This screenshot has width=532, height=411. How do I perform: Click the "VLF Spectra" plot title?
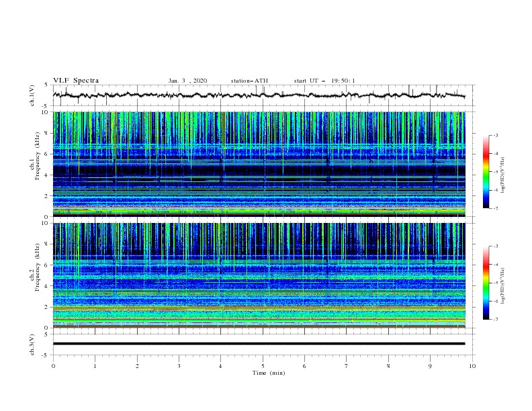pos(76,81)
